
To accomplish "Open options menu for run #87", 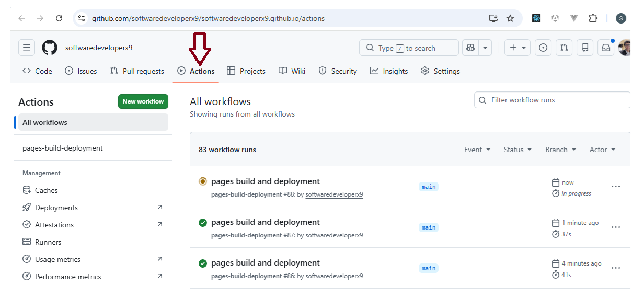I will [x=616, y=227].
